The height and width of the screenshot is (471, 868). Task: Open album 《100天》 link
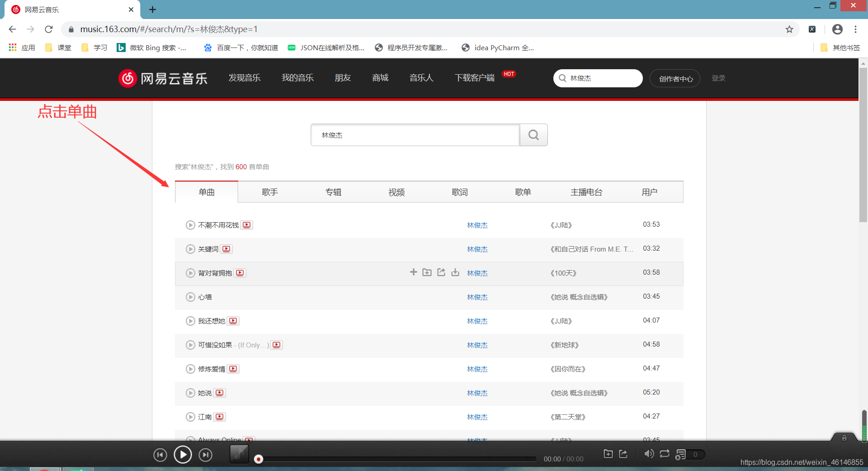pyautogui.click(x=563, y=273)
